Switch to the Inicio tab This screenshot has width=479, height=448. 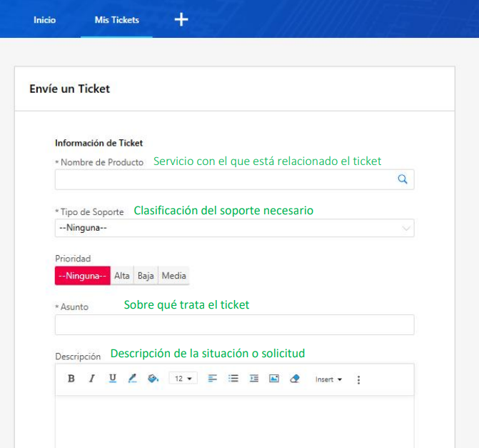(x=44, y=20)
